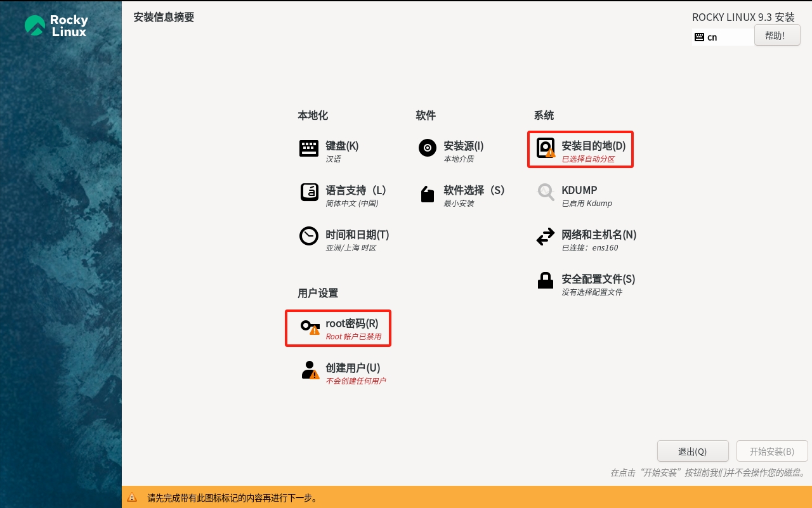Click the magnifier icon for KDUMP
The height and width of the screenshot is (508, 812).
point(546,192)
